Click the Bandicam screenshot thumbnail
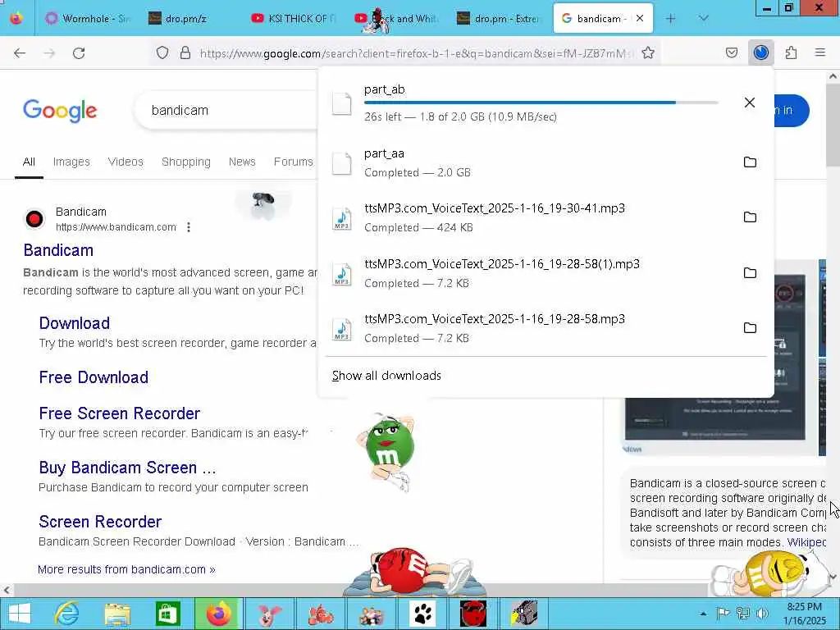The image size is (840, 630). 715,421
